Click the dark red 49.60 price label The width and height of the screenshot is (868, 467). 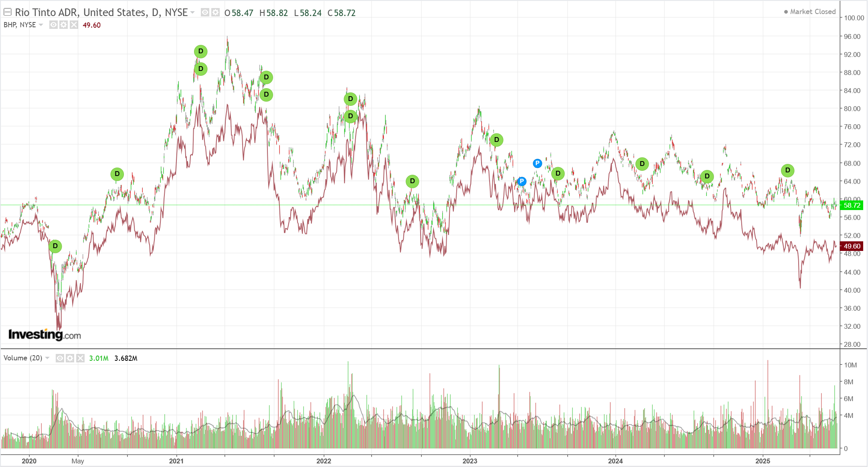point(852,246)
